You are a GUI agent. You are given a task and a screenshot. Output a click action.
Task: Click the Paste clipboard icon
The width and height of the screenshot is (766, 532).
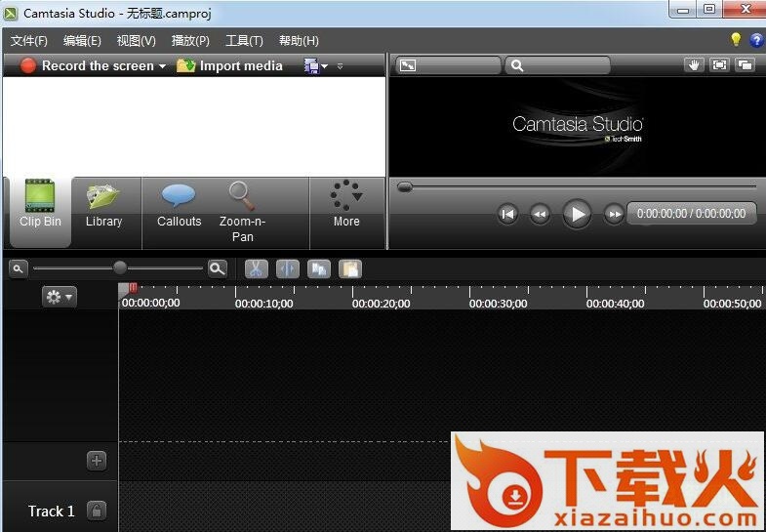point(349,268)
